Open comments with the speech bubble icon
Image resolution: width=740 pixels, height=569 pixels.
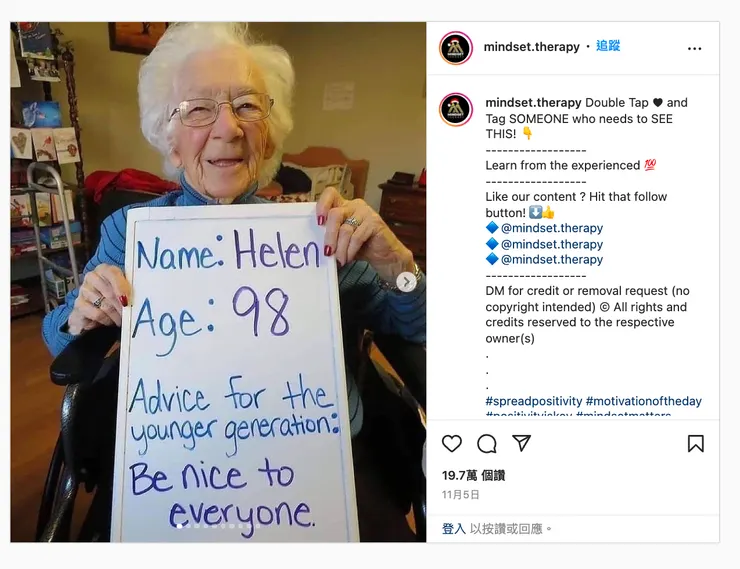487,443
